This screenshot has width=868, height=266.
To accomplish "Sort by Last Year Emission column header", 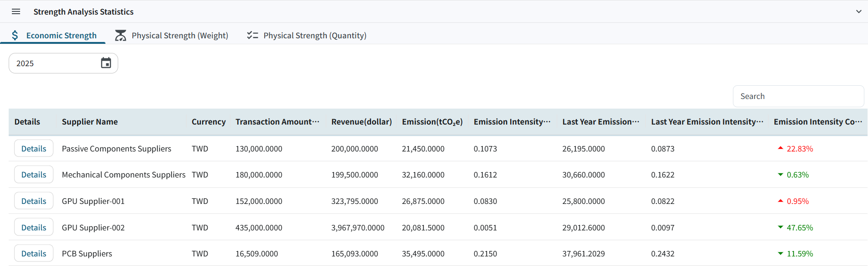I will point(601,122).
